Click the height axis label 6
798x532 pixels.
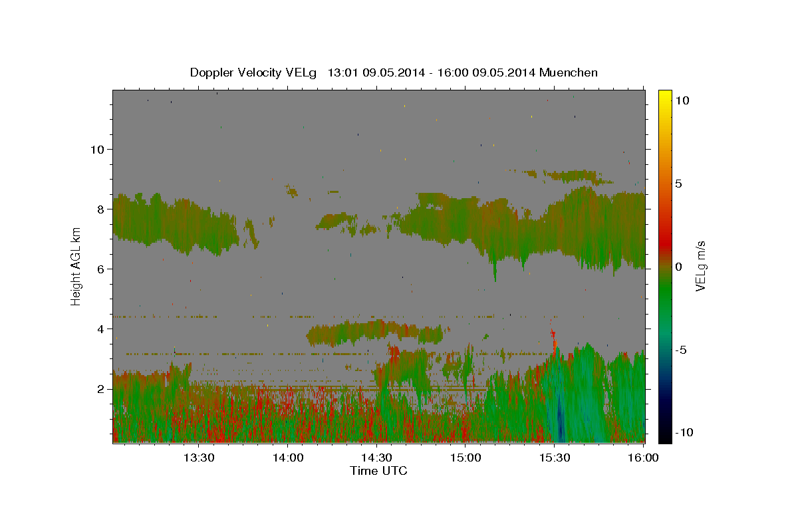(100, 269)
